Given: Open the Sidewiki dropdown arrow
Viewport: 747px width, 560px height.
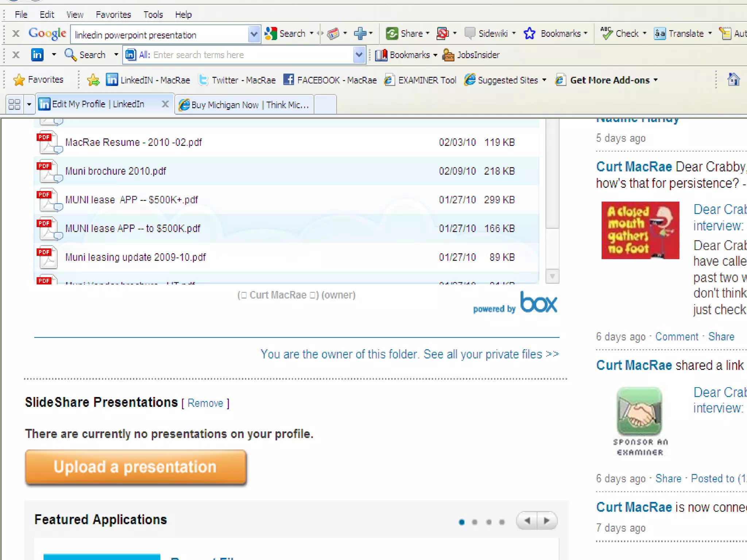Looking at the screenshot, I should [x=514, y=34].
